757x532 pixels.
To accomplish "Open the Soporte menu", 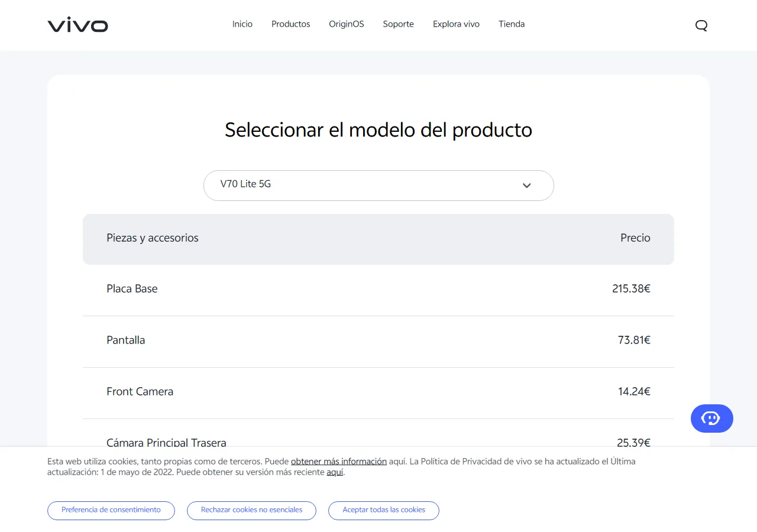I will point(398,24).
